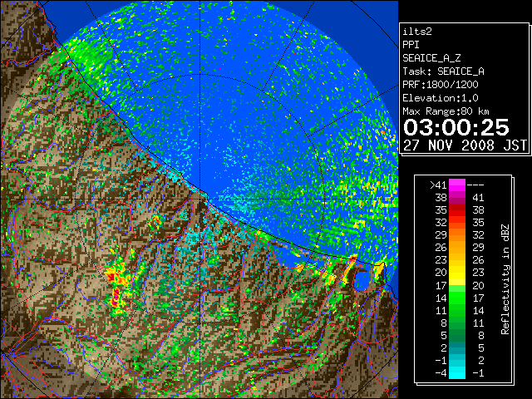
Task: Select the red-orange swatch for 32–35 dBZ
Action: click(457, 223)
